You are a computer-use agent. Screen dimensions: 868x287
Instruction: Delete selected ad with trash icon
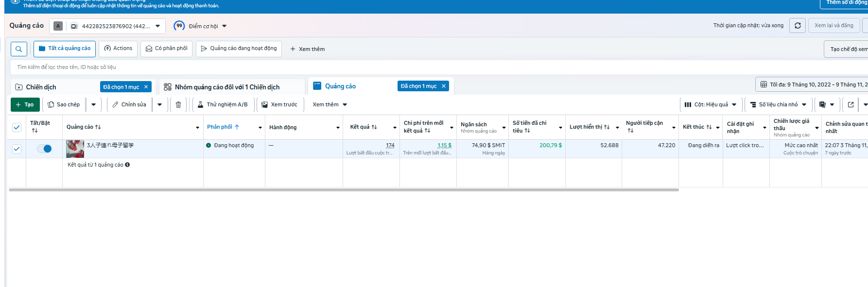click(x=178, y=105)
